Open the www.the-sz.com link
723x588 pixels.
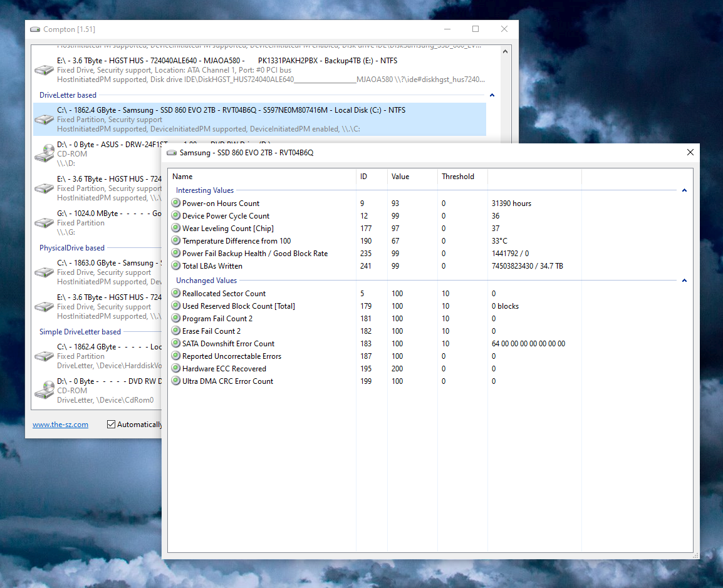[x=60, y=425]
